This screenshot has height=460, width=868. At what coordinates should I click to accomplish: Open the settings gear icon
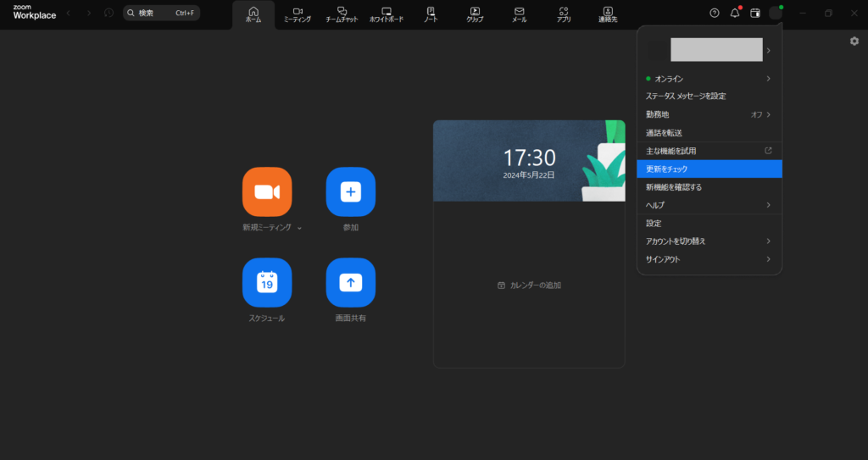[x=854, y=41]
